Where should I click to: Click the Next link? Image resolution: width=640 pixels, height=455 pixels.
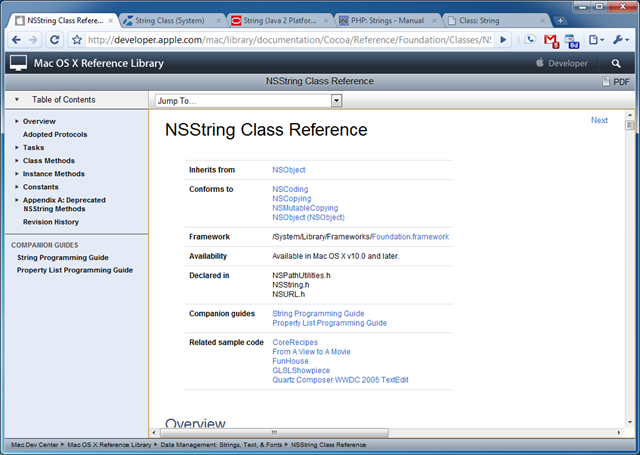(x=599, y=120)
